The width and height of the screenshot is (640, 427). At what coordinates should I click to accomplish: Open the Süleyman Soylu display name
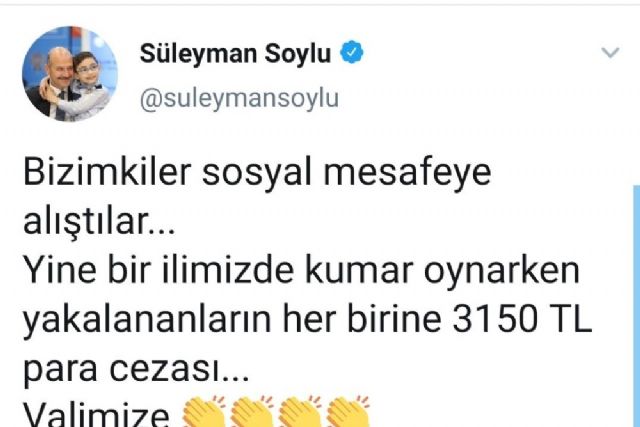point(235,53)
